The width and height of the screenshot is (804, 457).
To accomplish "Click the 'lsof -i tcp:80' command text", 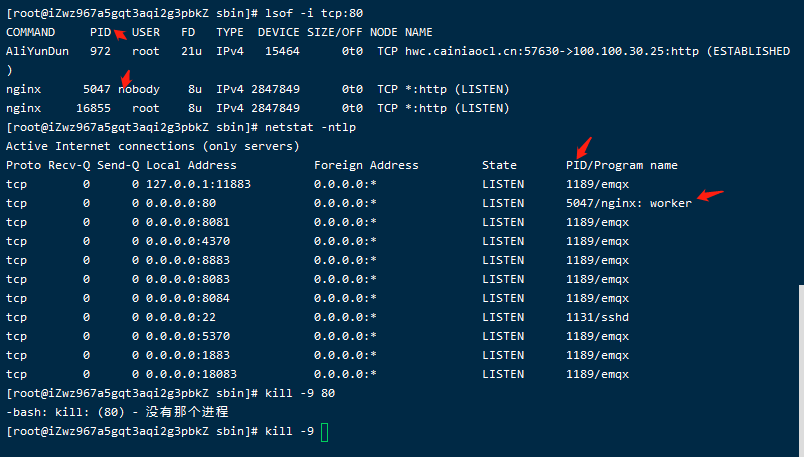I will click(x=314, y=13).
